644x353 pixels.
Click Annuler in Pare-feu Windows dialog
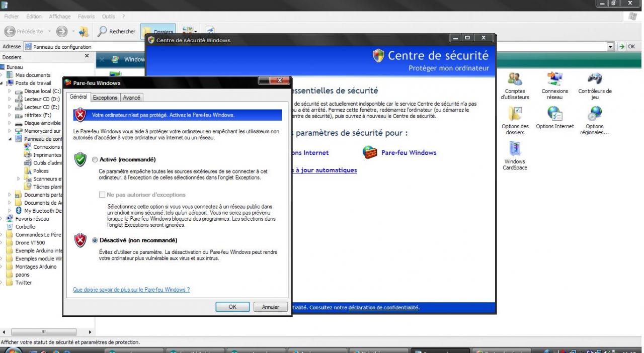(x=271, y=307)
